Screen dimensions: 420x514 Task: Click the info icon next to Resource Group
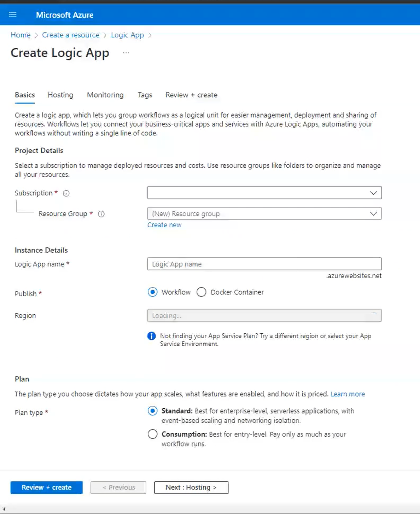(101, 214)
